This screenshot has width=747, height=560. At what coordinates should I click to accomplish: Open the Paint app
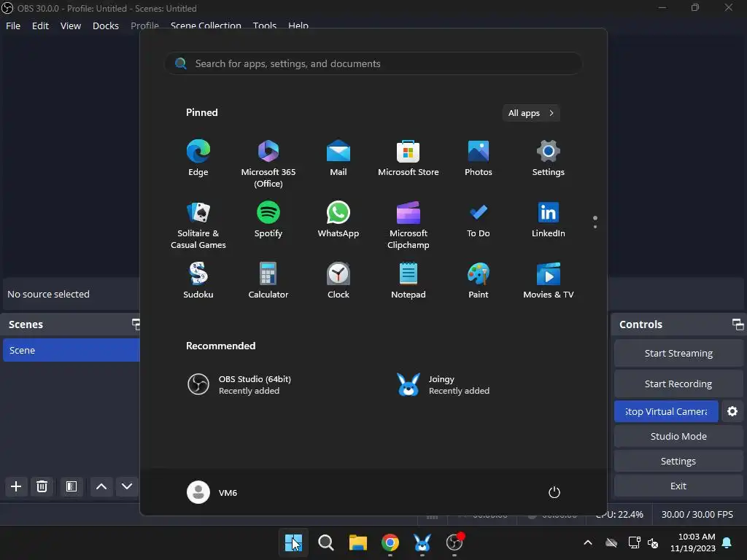pyautogui.click(x=479, y=281)
